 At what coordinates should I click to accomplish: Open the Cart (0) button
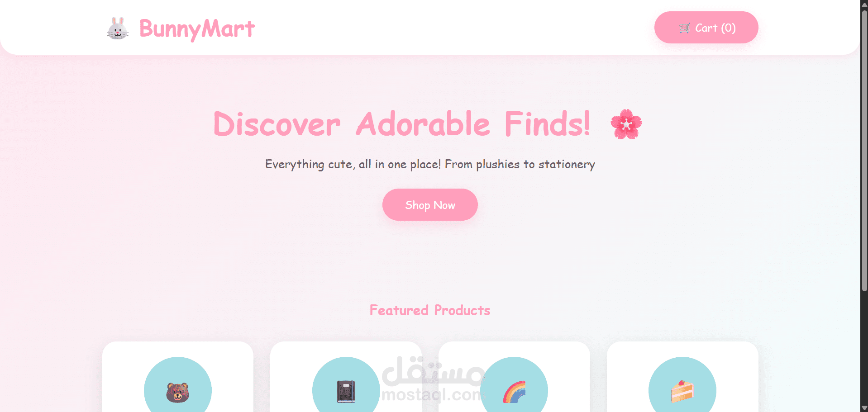click(x=706, y=28)
